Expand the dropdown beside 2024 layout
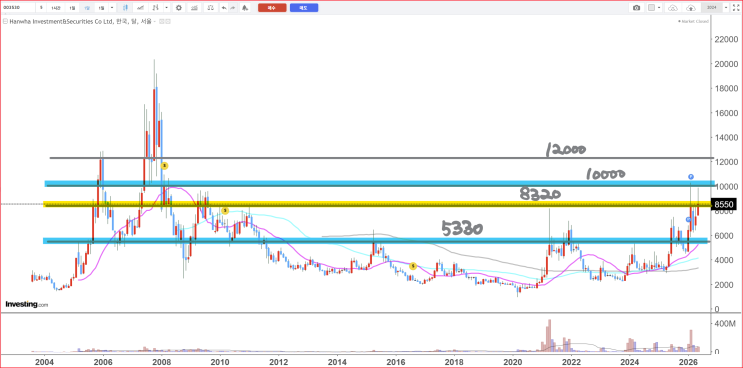 [726, 8]
